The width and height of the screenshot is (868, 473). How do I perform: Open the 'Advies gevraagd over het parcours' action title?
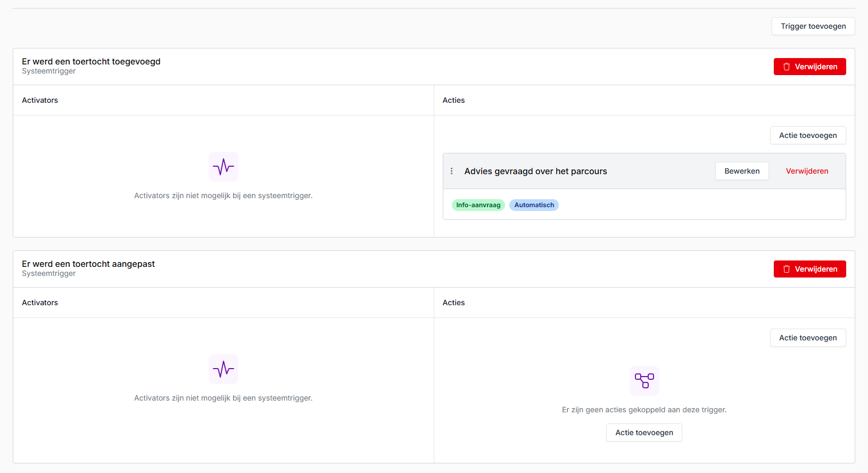(x=535, y=171)
